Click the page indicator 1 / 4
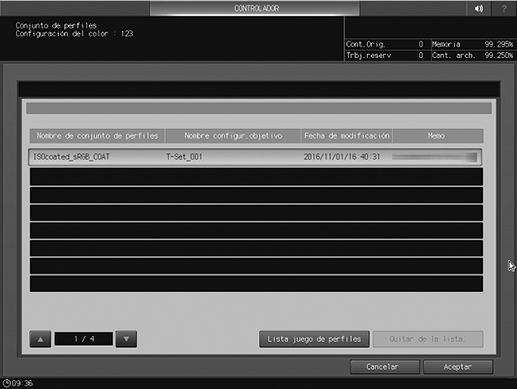Screen dimensions: 517x389 (84, 339)
